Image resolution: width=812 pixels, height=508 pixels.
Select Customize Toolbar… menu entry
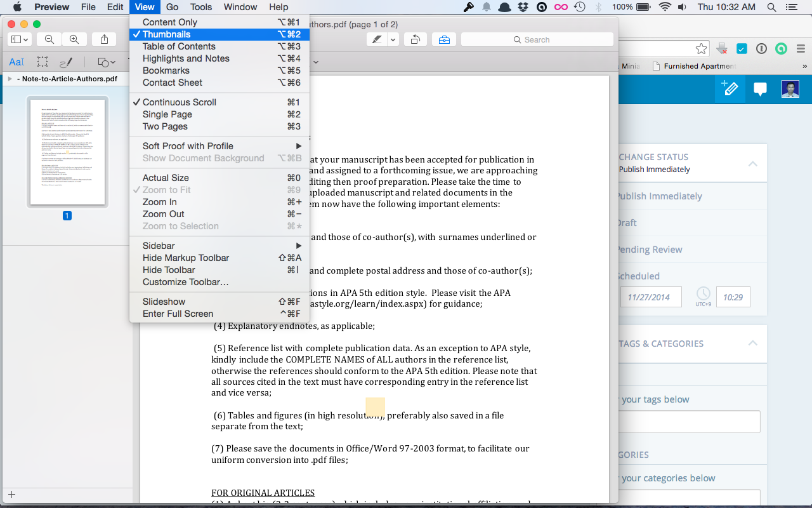pos(185,282)
